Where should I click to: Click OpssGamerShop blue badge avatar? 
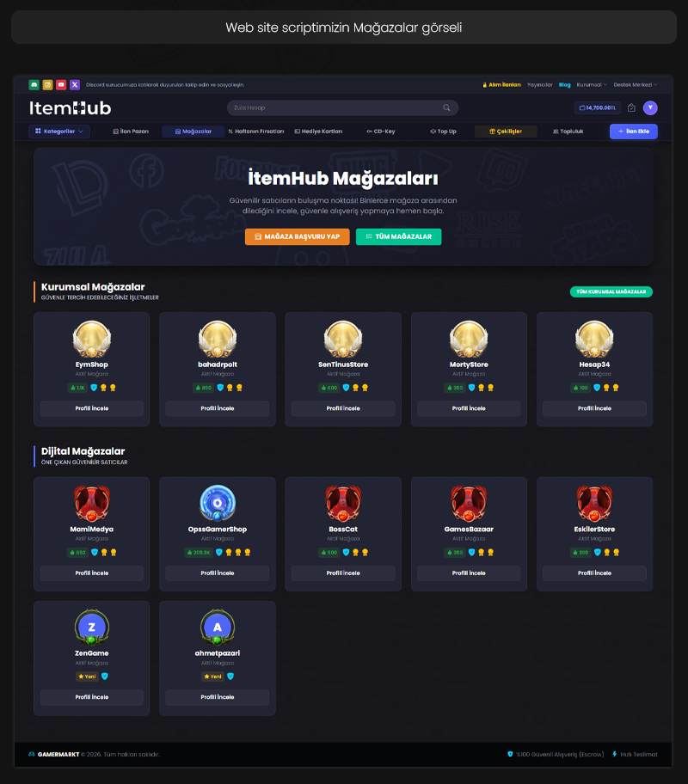pyautogui.click(x=218, y=504)
